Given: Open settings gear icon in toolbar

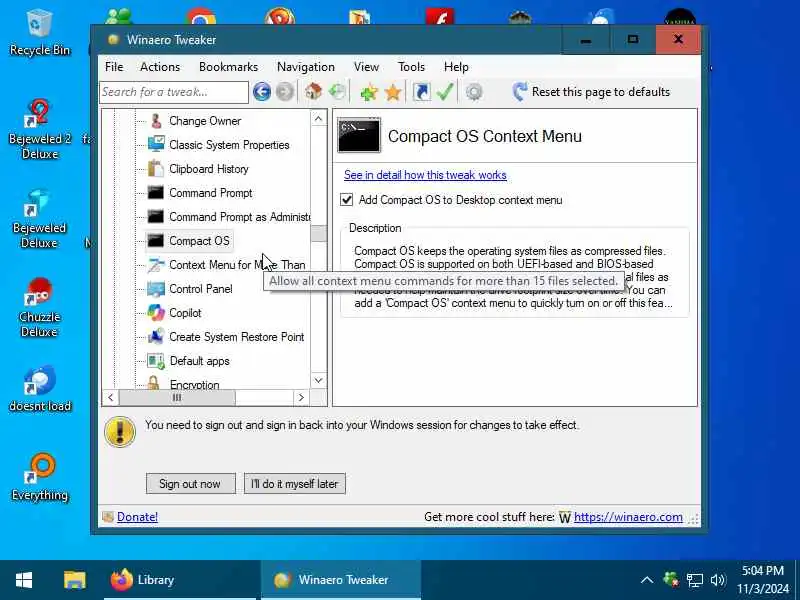Looking at the screenshot, I should tap(474, 92).
